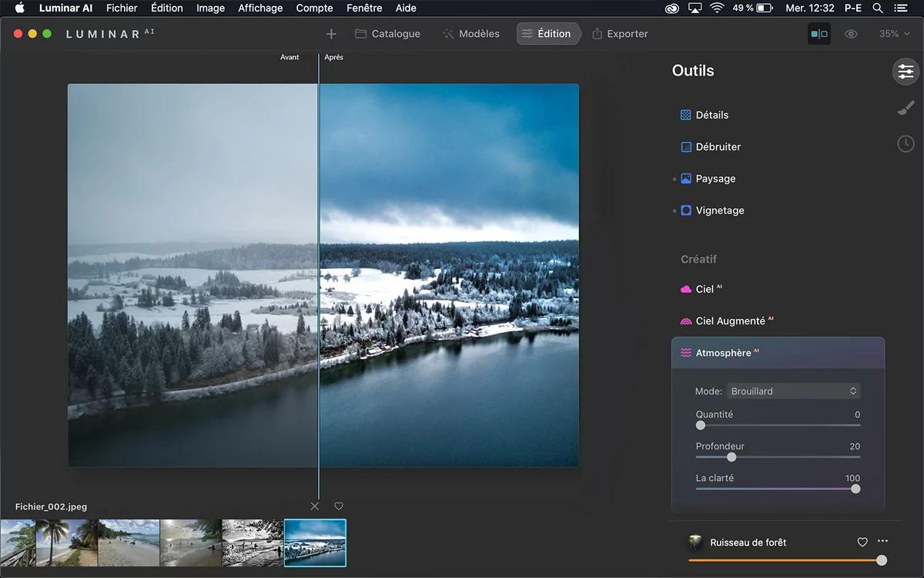Click the Avant/Après divider line
Image resolution: width=924 pixels, height=578 pixels.
[318, 275]
